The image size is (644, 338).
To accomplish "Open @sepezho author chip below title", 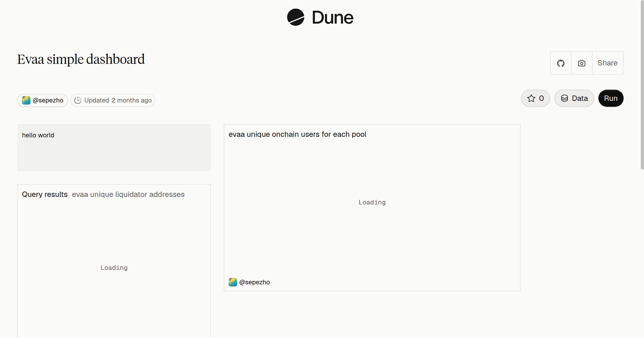I will click(43, 100).
